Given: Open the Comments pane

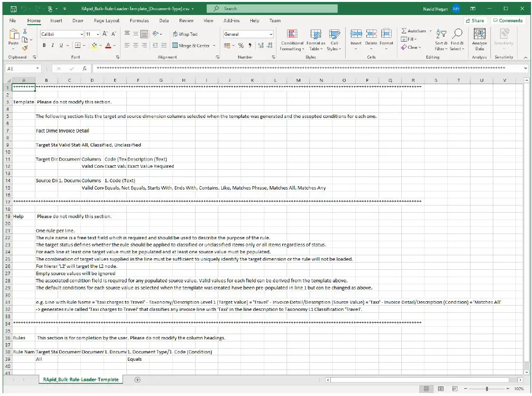Looking at the screenshot, I should (x=508, y=20).
